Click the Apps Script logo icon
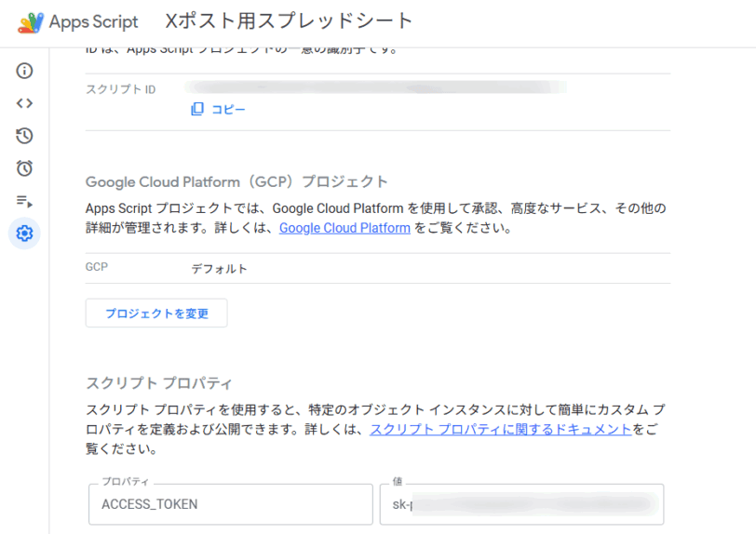Viewport: 756px width, 534px height. [x=31, y=22]
